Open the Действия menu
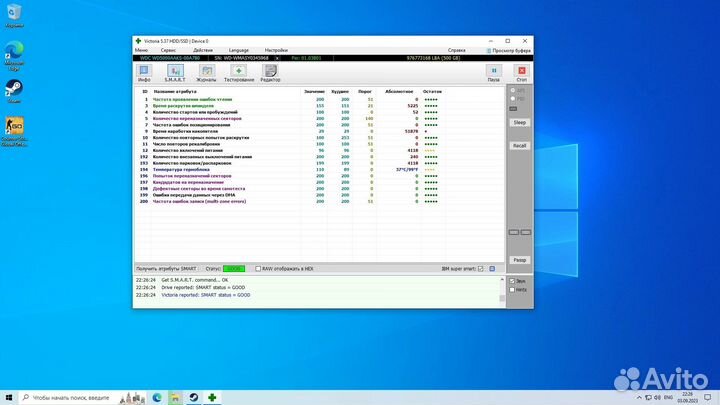The width and height of the screenshot is (720, 405). (203, 50)
